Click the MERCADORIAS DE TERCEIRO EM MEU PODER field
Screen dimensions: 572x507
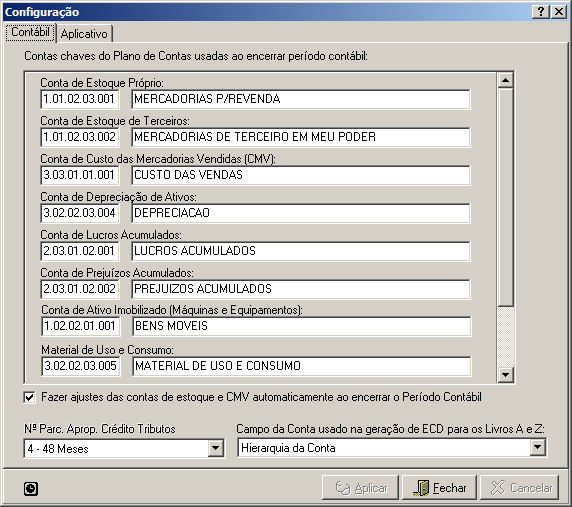(301, 137)
